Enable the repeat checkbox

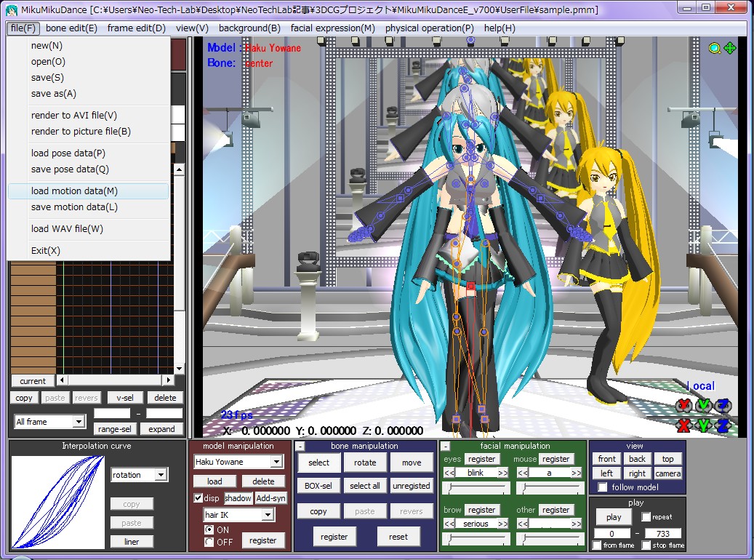(646, 516)
